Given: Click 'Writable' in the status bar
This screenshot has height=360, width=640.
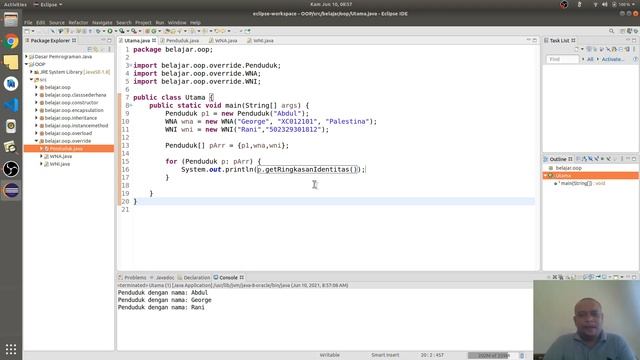Looking at the screenshot, I should point(329,355).
